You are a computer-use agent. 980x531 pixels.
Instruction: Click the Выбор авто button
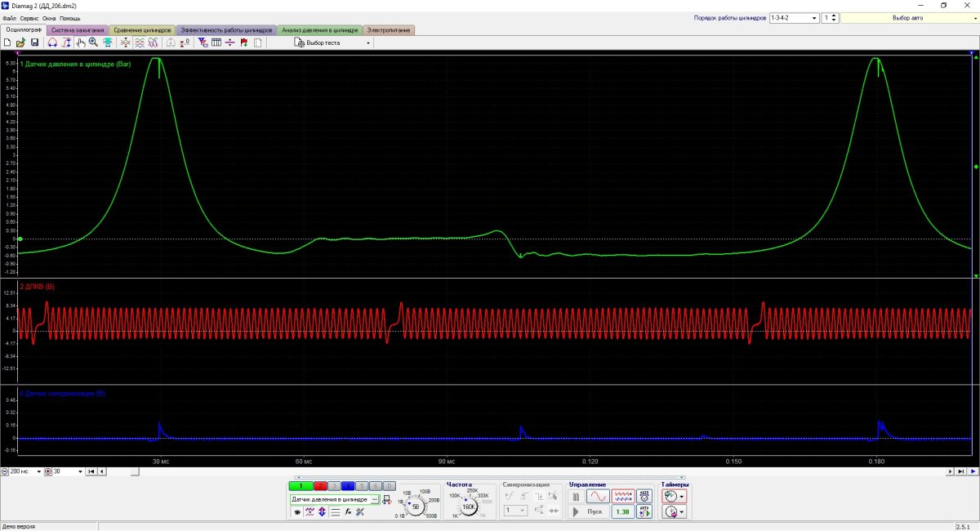907,17
